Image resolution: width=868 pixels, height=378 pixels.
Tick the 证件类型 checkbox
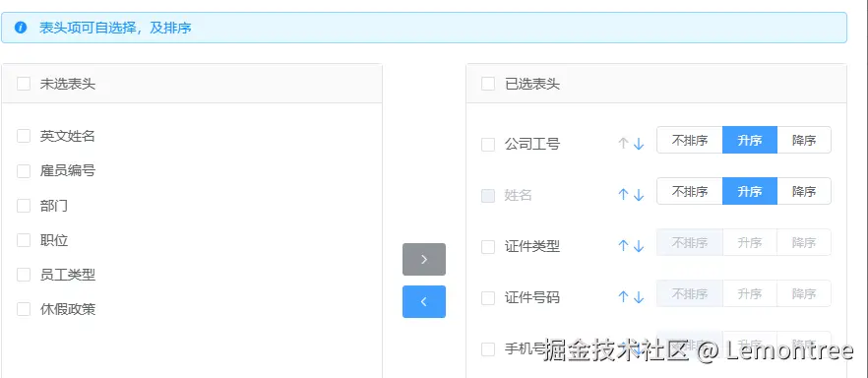pos(488,247)
